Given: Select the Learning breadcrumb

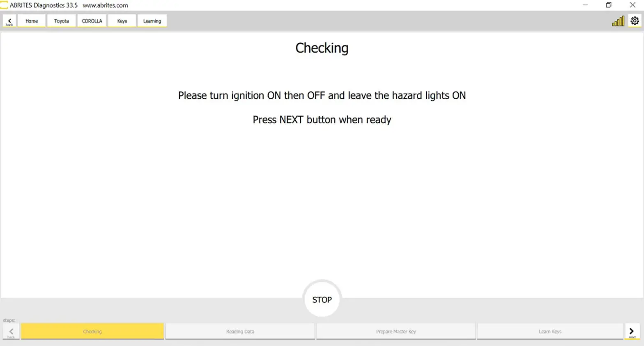Looking at the screenshot, I should pyautogui.click(x=152, y=21).
